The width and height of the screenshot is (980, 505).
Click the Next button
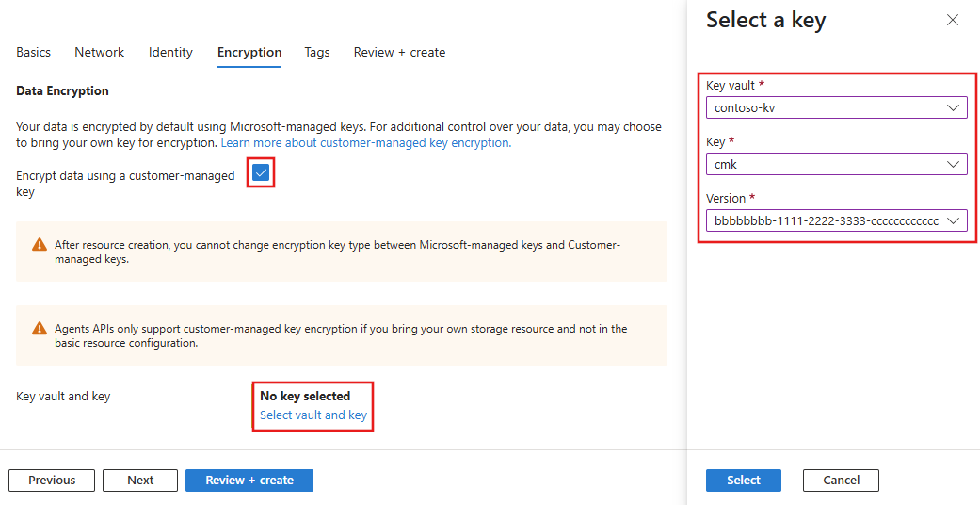[140, 481]
